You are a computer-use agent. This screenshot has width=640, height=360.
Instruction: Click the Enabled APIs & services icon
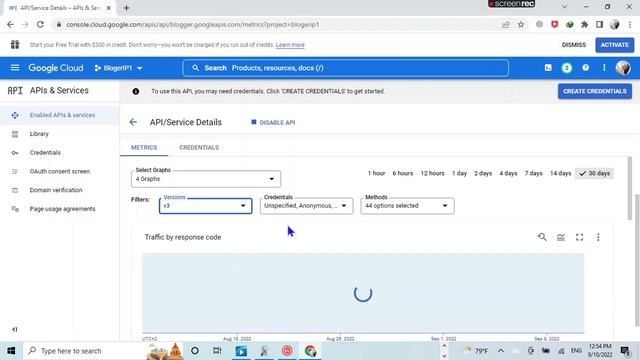[15, 115]
